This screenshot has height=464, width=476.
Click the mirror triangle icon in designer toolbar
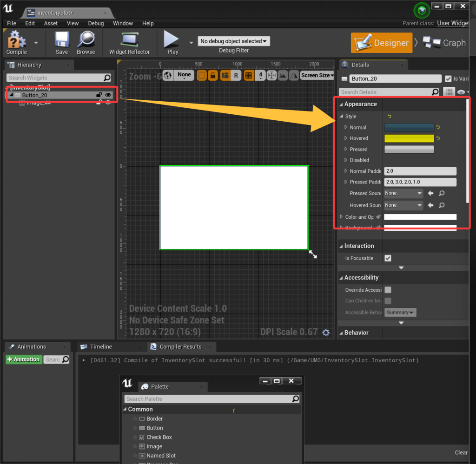294,76
